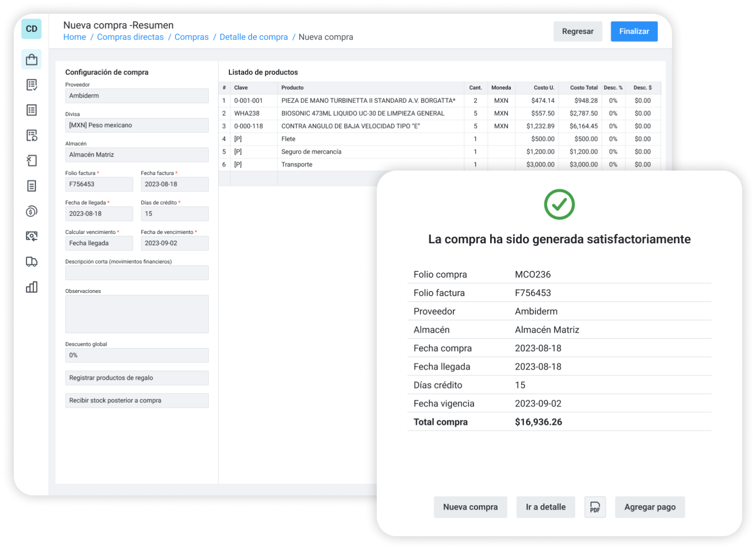Click Agregar pago in confirmation dialog
This screenshot has height=550, width=756.
pos(650,507)
